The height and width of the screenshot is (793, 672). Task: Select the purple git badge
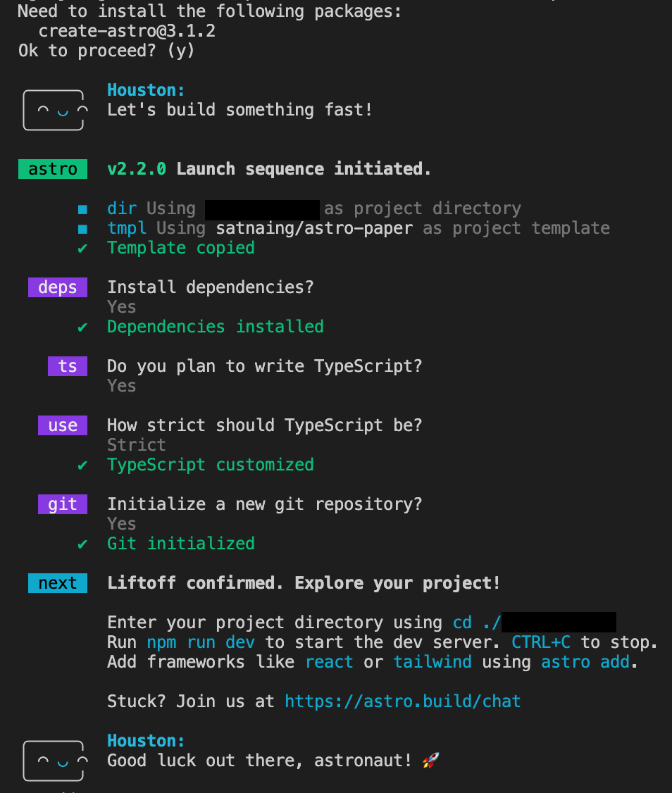pos(63,504)
